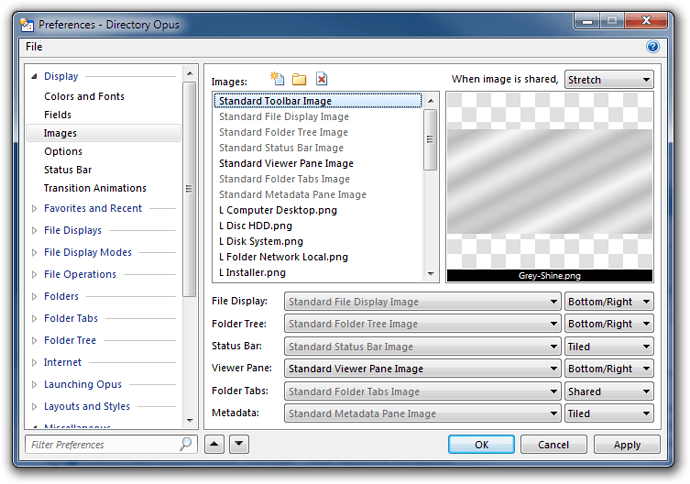
Task: Select 'L Disc HDD.png' in list
Action: [318, 226]
